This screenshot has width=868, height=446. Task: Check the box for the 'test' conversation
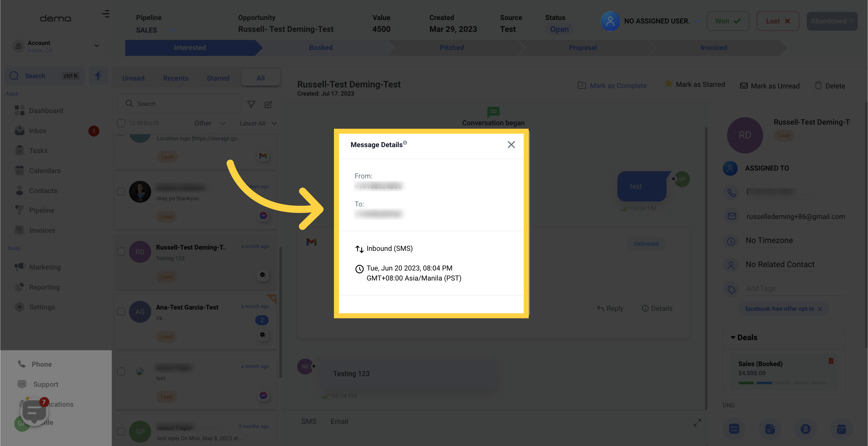(x=121, y=372)
